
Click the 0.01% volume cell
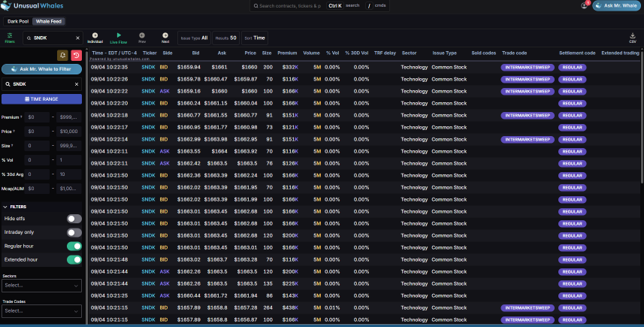coord(332,307)
